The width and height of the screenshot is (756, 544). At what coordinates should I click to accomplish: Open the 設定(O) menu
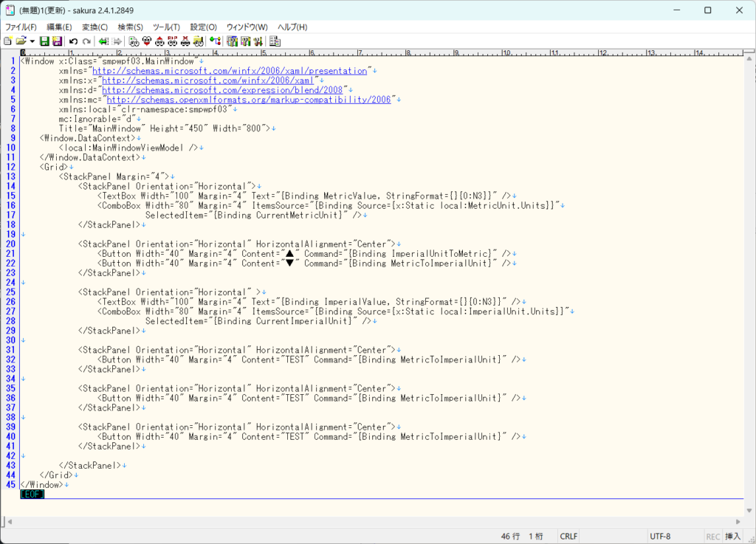click(x=204, y=27)
